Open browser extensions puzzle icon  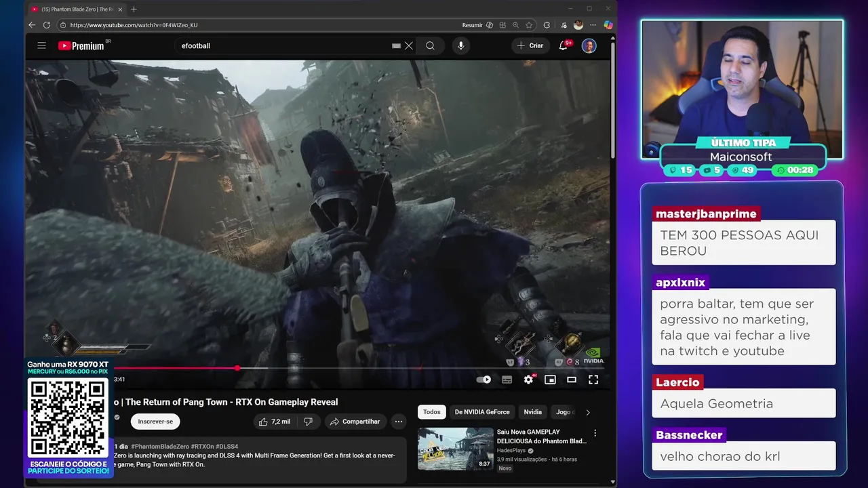point(547,25)
